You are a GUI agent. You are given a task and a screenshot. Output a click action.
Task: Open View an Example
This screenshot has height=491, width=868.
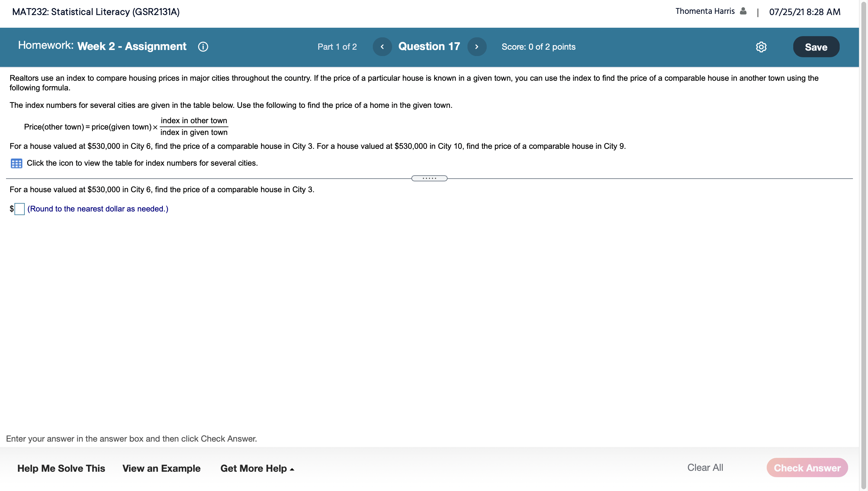click(x=161, y=468)
